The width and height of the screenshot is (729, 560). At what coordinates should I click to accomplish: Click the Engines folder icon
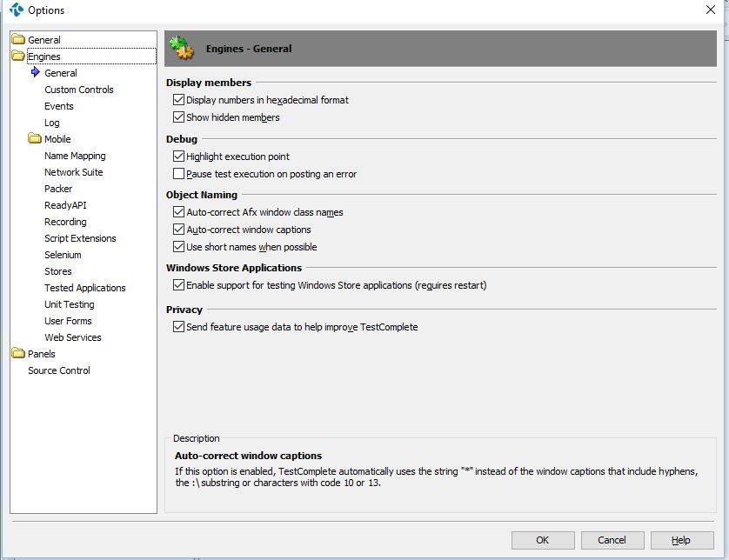(x=18, y=57)
